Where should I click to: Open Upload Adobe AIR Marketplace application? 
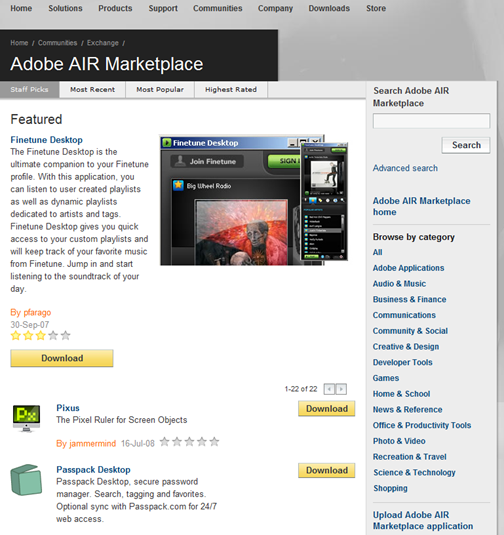click(423, 520)
